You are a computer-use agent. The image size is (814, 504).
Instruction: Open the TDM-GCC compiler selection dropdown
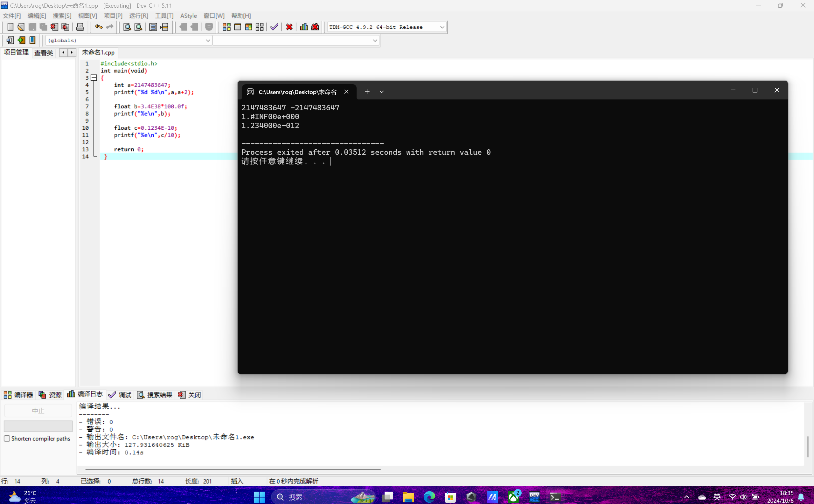(x=442, y=27)
